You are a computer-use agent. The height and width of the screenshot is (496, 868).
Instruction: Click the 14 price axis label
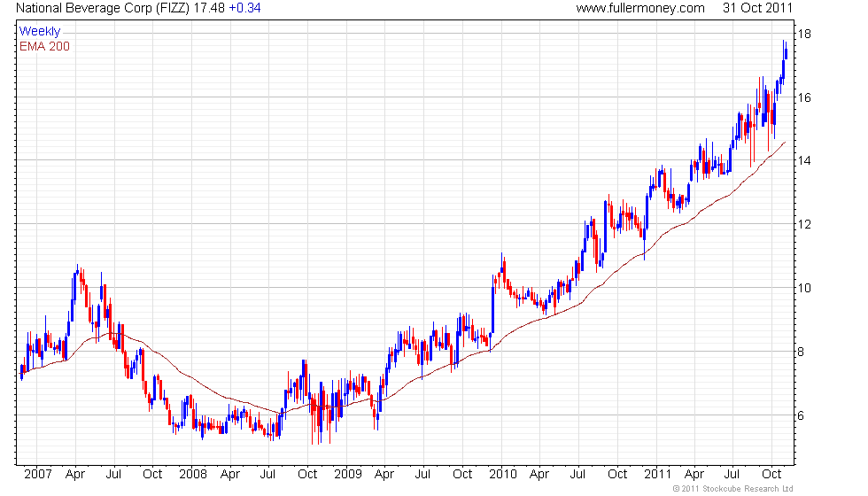804,160
